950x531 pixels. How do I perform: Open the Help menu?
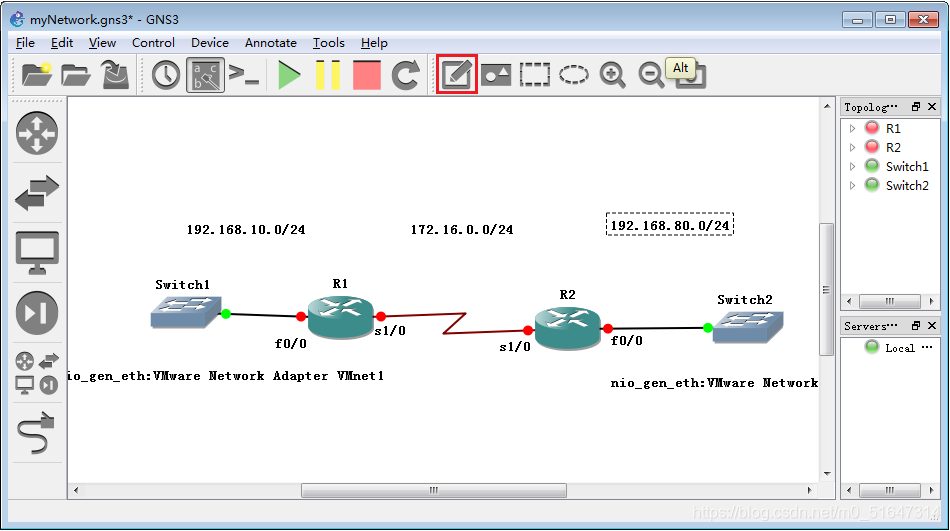[x=374, y=42]
